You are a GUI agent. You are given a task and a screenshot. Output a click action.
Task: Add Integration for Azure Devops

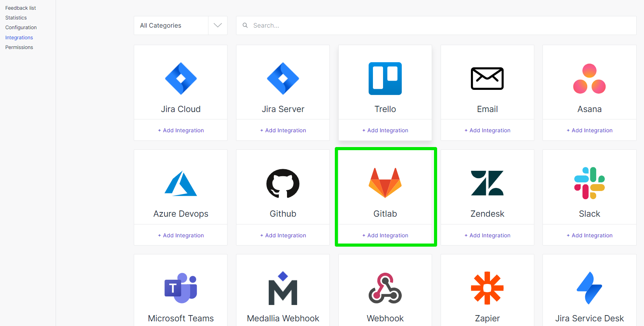pyautogui.click(x=181, y=235)
